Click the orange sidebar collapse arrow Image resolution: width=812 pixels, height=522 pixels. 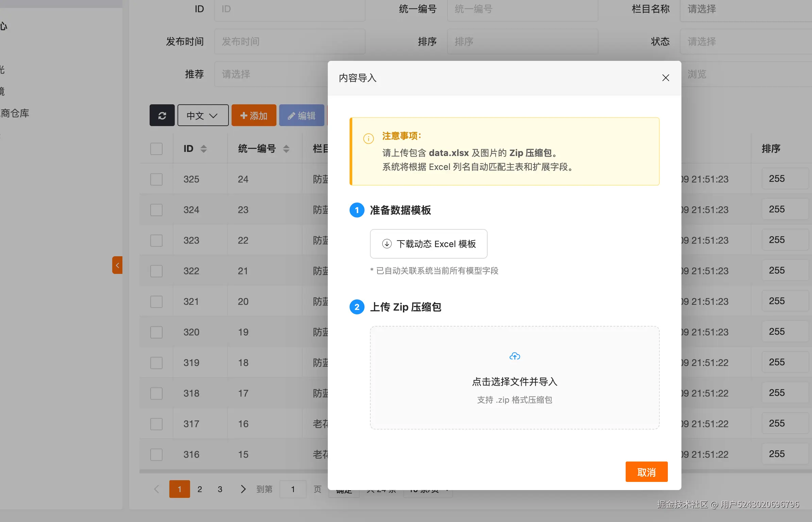click(x=117, y=265)
